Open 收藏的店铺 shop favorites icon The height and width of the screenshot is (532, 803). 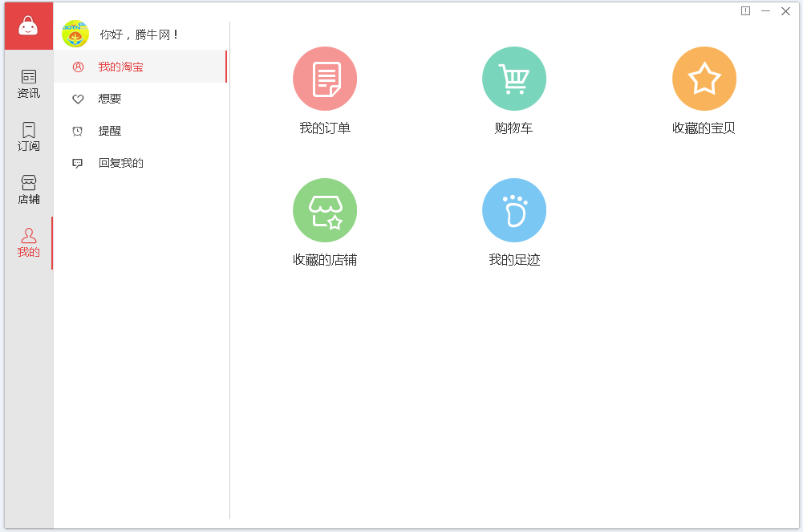[x=325, y=210]
